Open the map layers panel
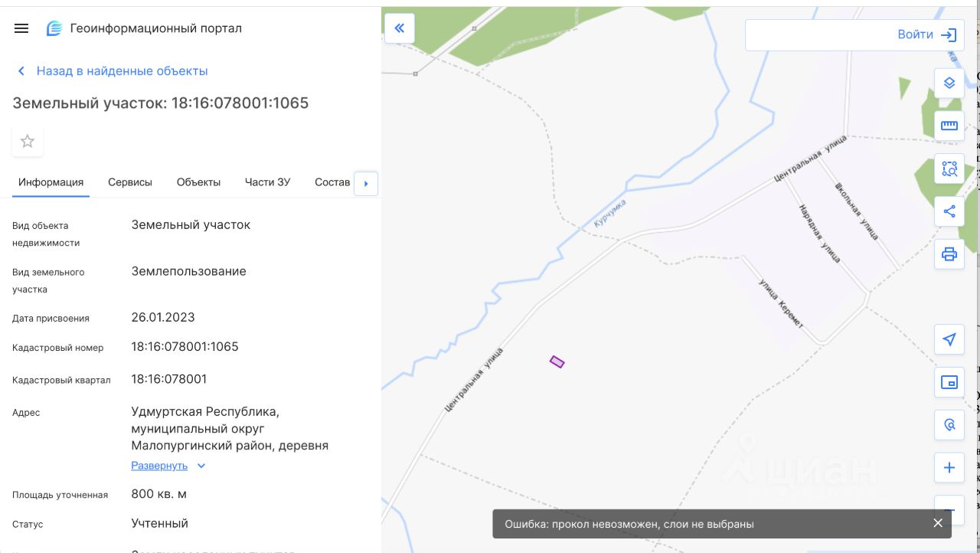Image resolution: width=980 pixels, height=553 pixels. pyautogui.click(x=949, y=83)
